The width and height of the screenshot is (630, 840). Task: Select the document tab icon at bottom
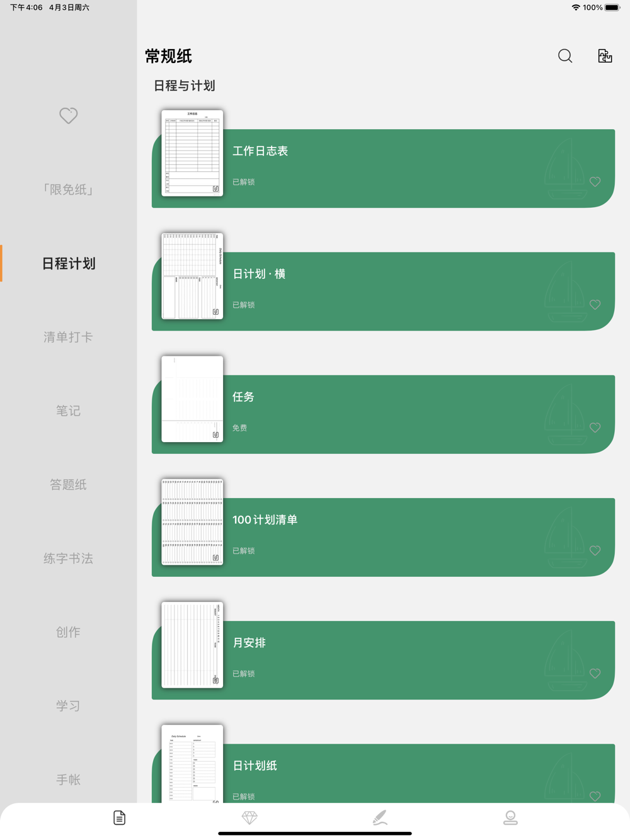tap(119, 817)
